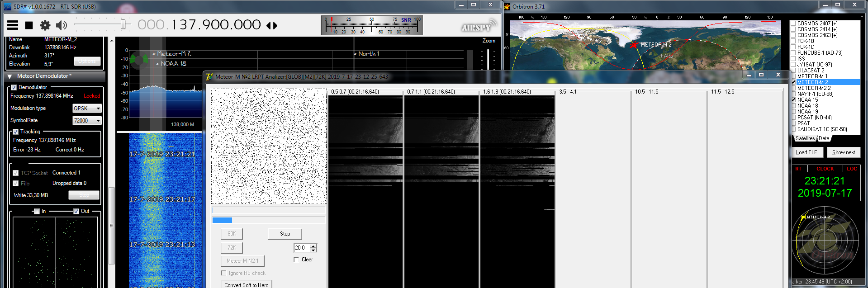The image size is (868, 288).
Task: Switch to Orbitron Data tab
Action: click(x=824, y=139)
